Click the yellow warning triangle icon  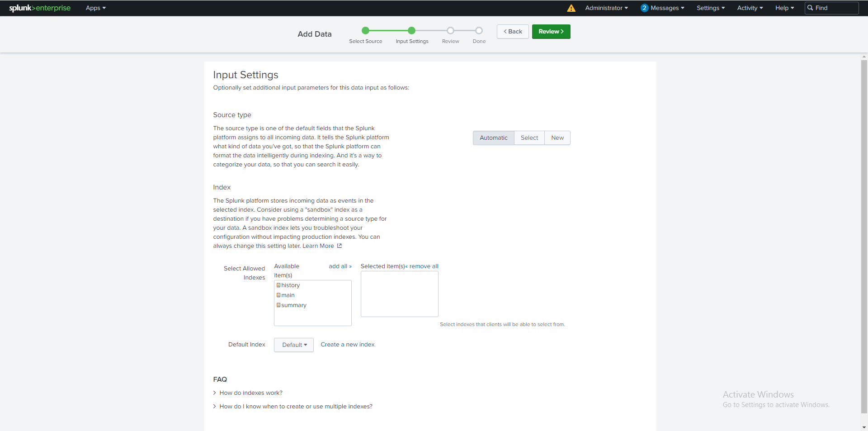point(571,8)
